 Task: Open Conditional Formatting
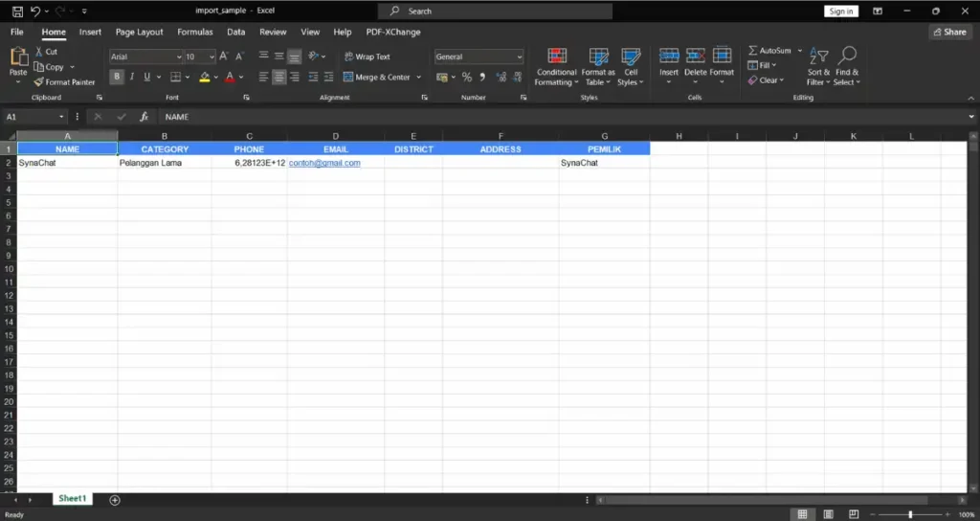pyautogui.click(x=556, y=68)
